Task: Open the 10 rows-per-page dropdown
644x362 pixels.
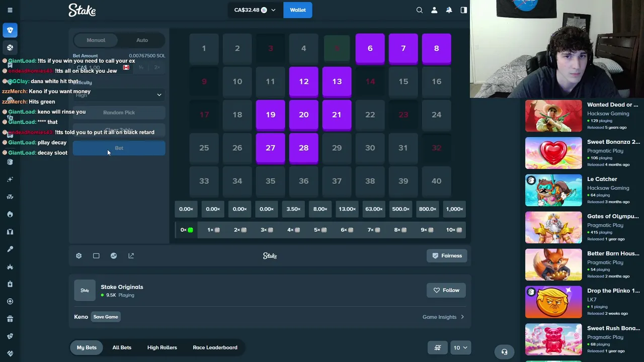Action: point(460,347)
